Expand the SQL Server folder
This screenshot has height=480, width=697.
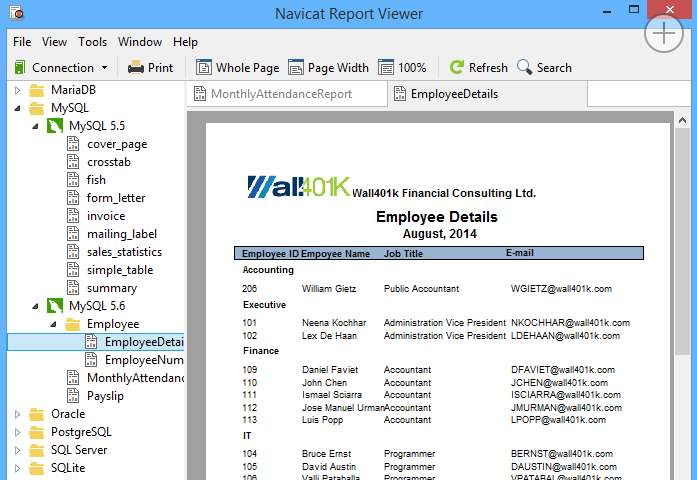(x=17, y=450)
